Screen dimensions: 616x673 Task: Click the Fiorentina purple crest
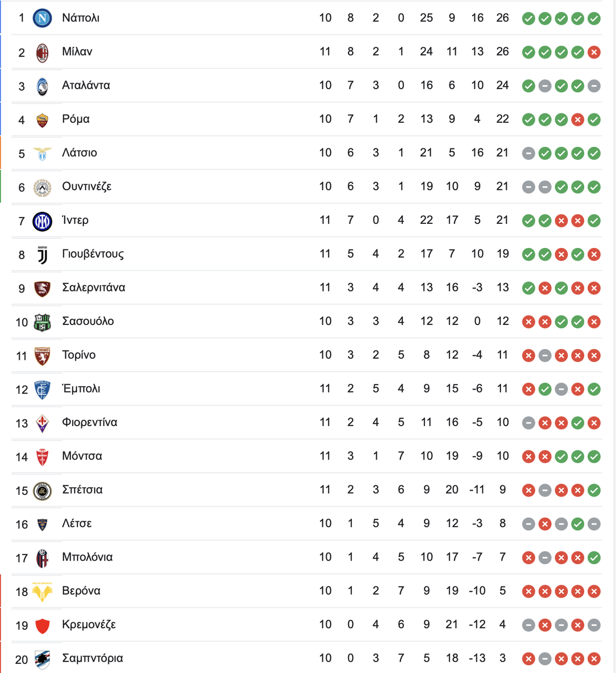[x=42, y=424]
